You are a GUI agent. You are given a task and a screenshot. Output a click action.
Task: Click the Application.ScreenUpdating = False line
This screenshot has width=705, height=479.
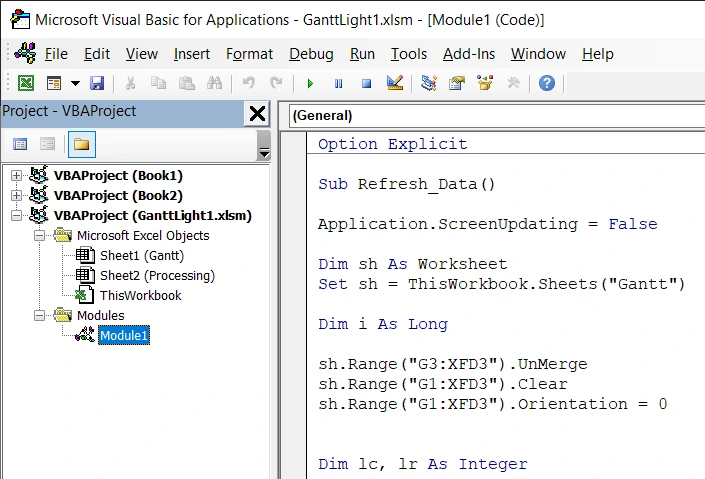(487, 224)
